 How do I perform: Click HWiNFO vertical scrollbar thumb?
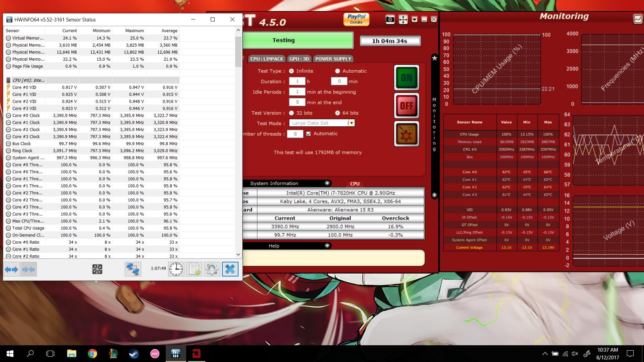pos(238,52)
